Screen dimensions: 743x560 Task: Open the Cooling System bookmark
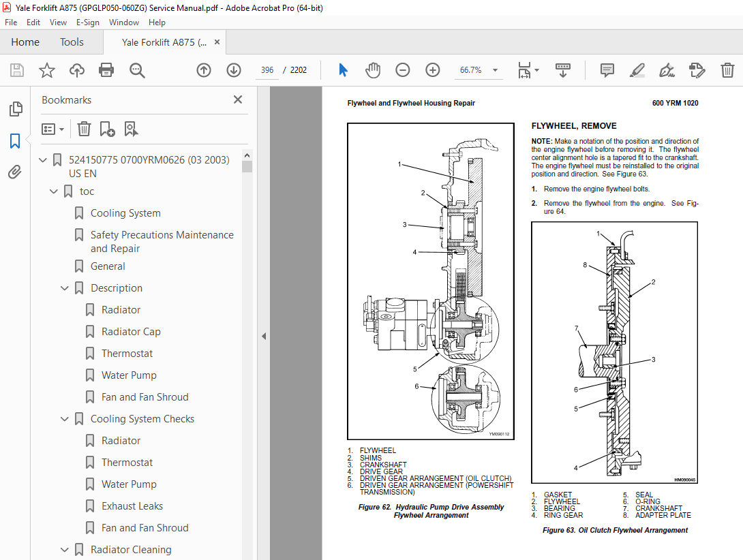pyautogui.click(x=125, y=213)
